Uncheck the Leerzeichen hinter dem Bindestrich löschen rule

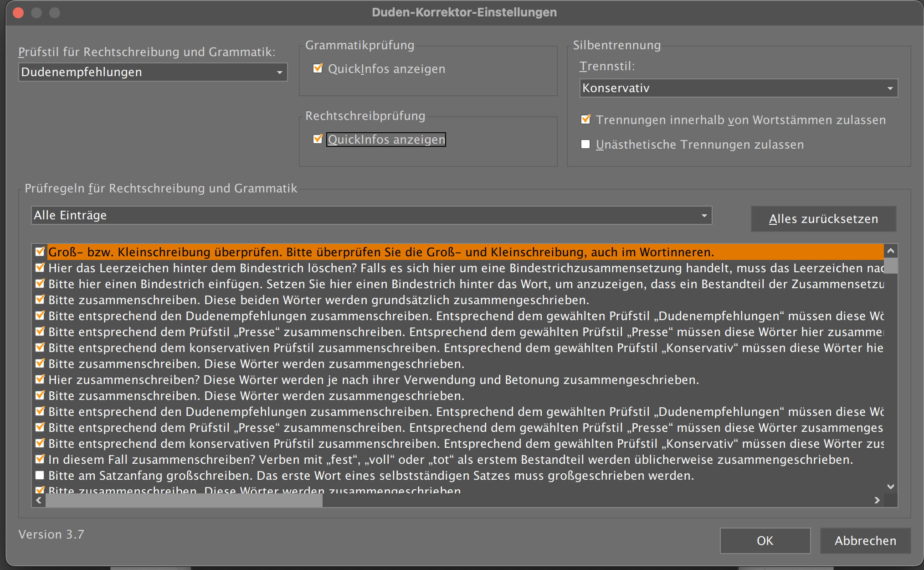40,268
